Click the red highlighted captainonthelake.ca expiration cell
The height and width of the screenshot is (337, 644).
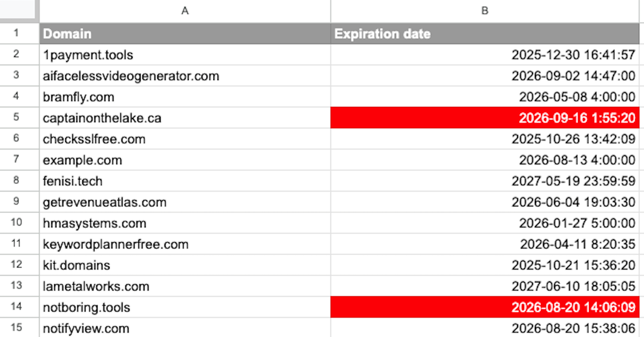486,118
